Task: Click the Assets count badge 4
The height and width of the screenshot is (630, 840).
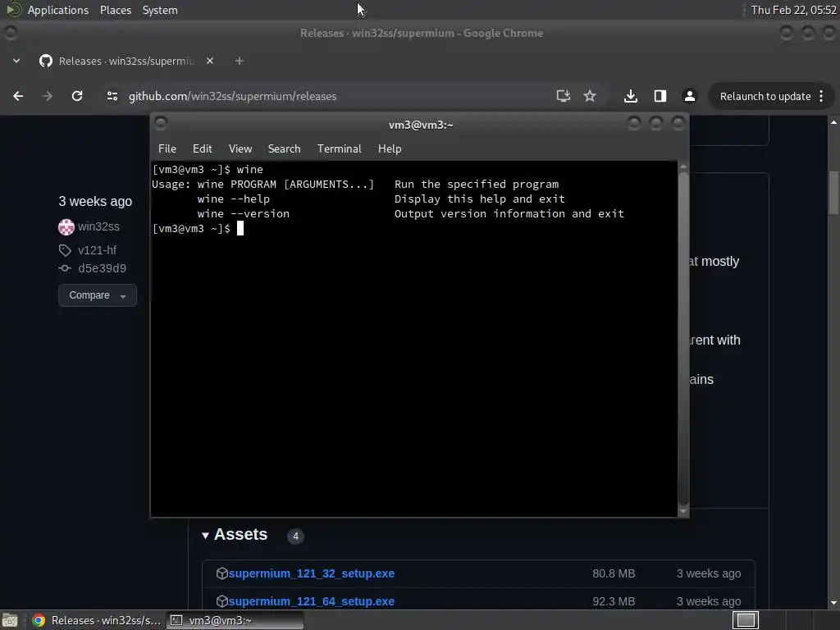Action: click(x=295, y=536)
